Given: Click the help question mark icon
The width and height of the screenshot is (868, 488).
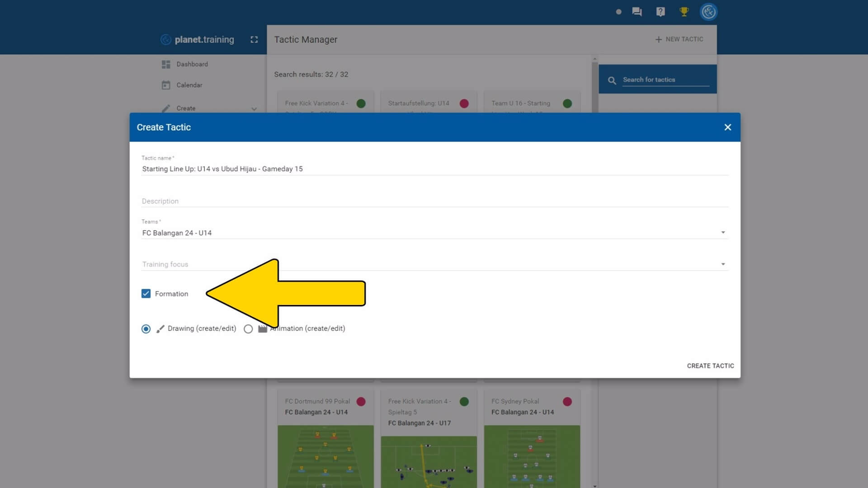Looking at the screenshot, I should click(x=660, y=12).
